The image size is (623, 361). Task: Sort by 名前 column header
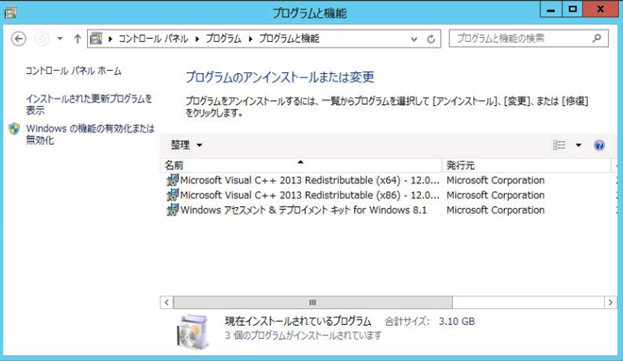pyautogui.click(x=301, y=165)
